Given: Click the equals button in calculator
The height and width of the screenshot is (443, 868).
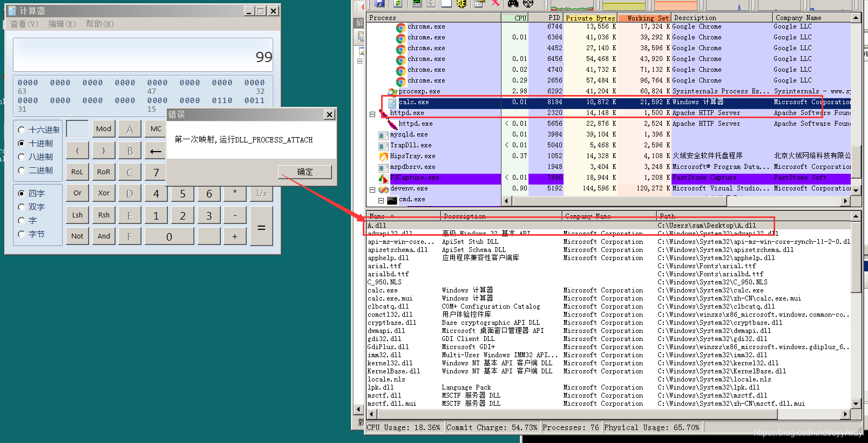Looking at the screenshot, I should (261, 226).
